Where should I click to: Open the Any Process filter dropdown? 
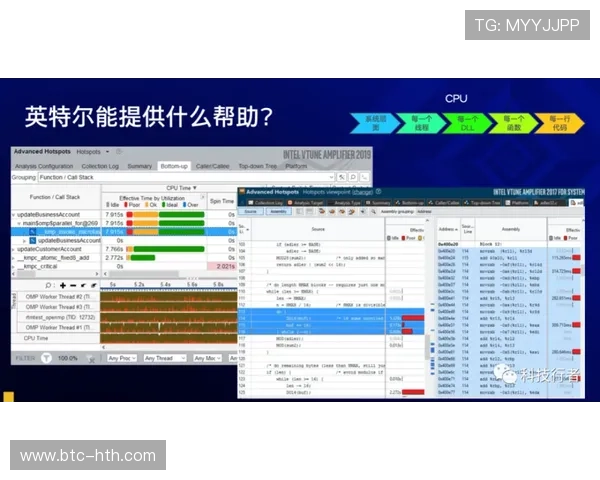click(122, 358)
